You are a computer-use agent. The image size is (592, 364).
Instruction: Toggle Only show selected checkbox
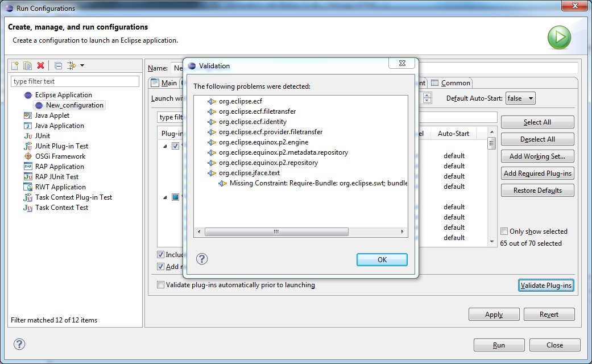[x=504, y=231]
